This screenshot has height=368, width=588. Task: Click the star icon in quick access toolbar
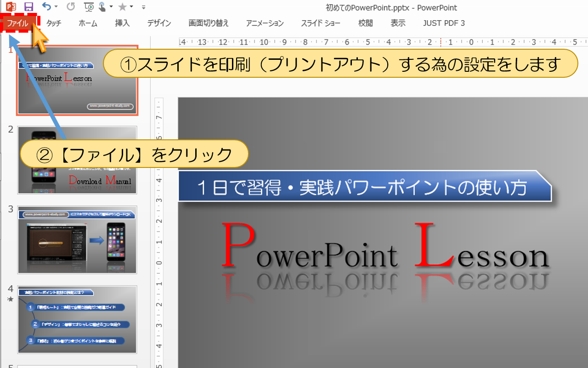pyautogui.click(x=122, y=7)
